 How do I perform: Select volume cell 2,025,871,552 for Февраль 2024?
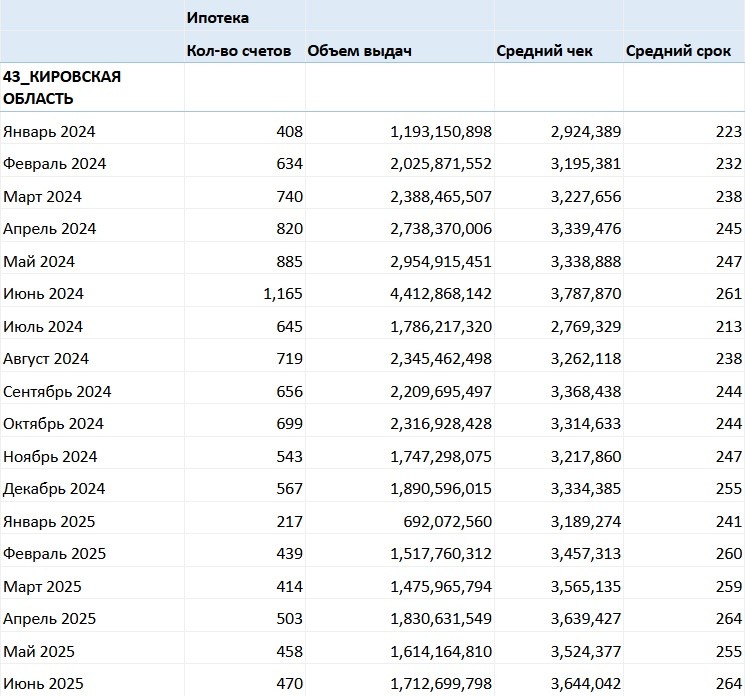tap(440, 164)
